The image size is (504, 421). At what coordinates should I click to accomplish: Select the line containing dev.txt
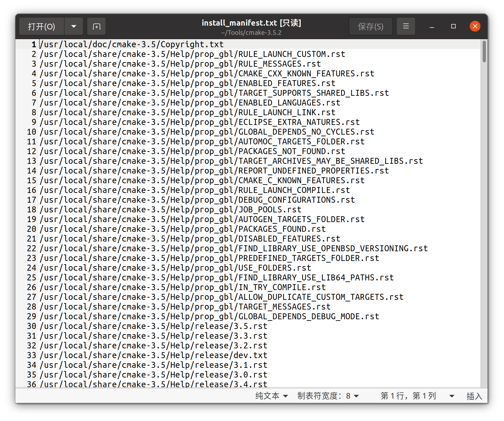click(x=153, y=355)
